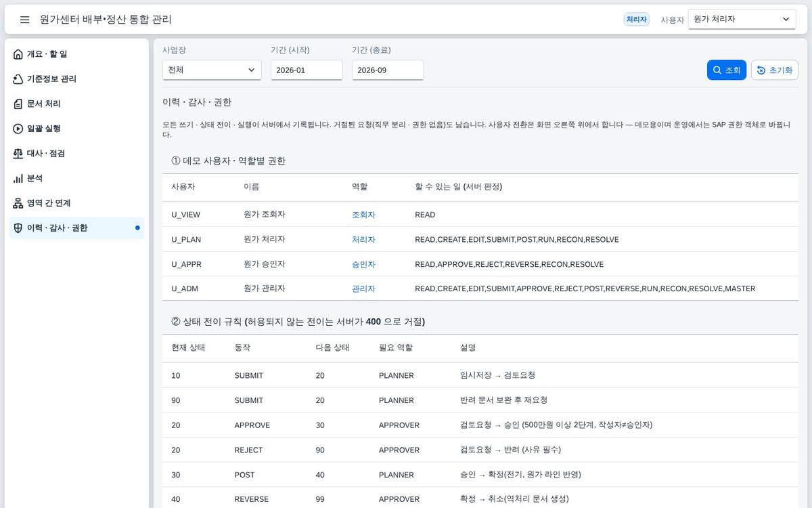
Task: Click the balance scale icon for 대사 · 점검
Action: point(18,154)
